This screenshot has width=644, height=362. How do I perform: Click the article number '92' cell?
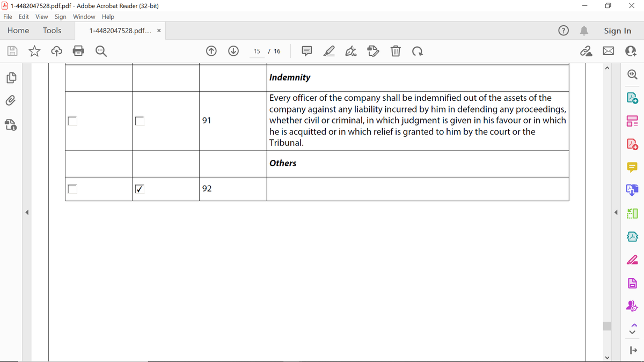(x=233, y=189)
